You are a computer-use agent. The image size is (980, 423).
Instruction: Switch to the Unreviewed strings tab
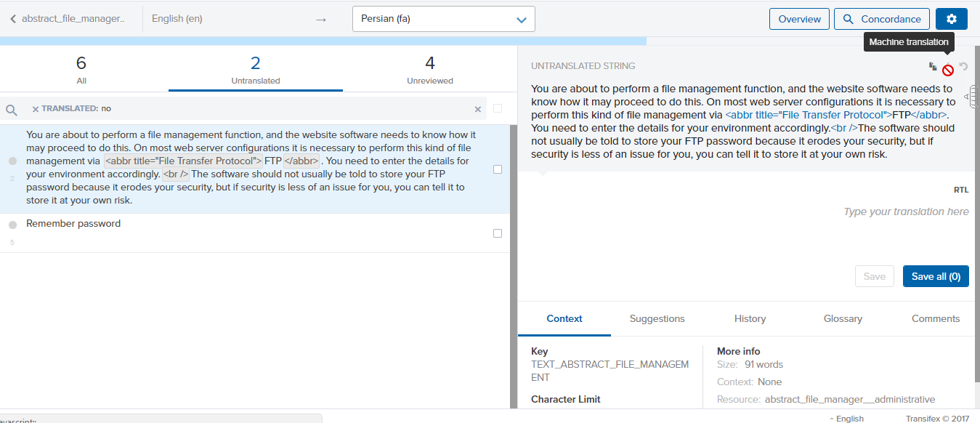point(429,70)
